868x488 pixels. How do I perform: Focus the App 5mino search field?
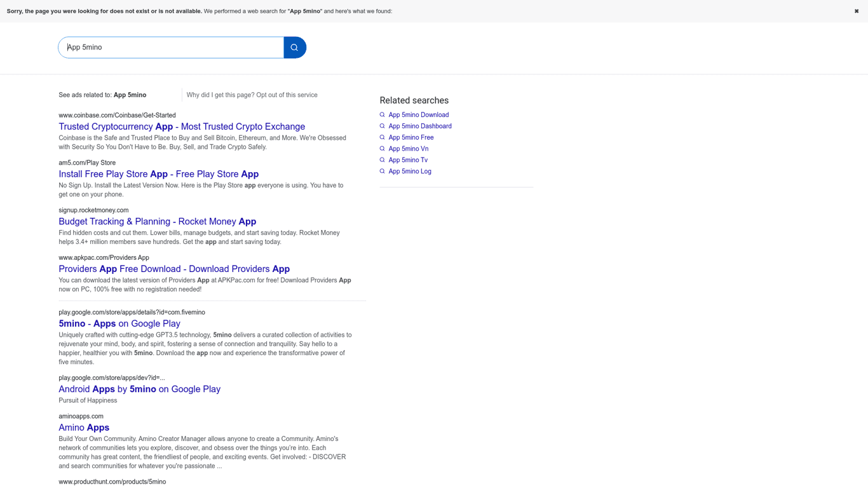(171, 48)
